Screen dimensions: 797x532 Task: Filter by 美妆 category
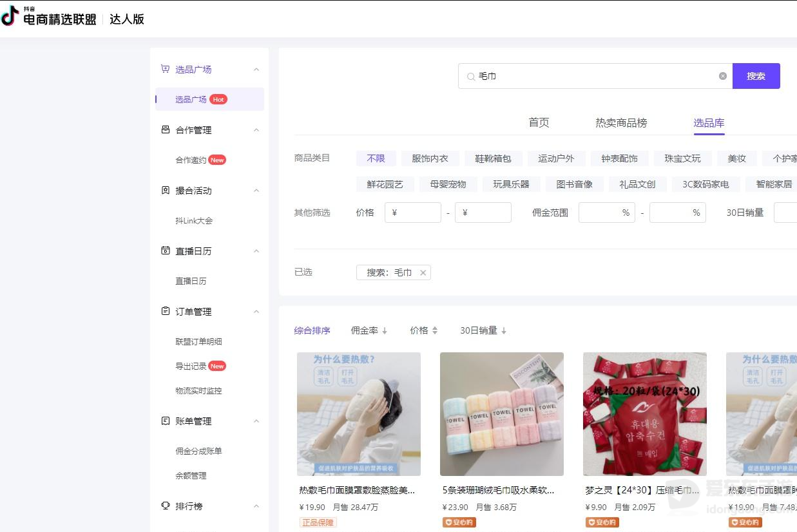(736, 158)
